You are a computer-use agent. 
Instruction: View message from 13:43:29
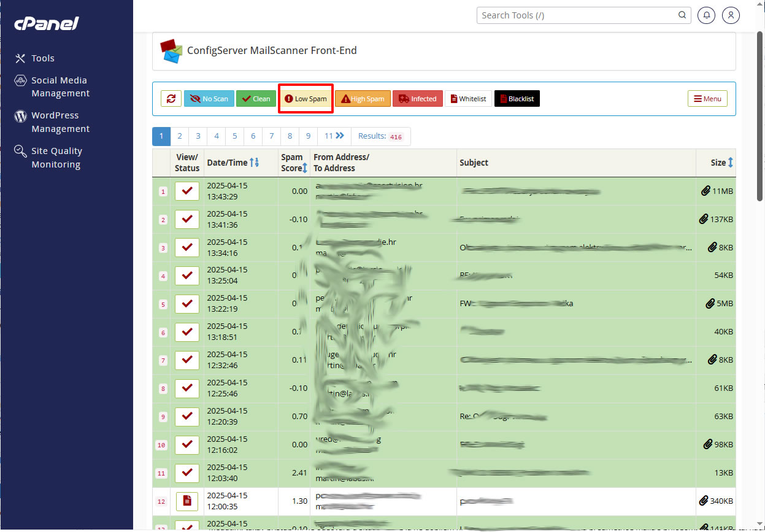(x=187, y=191)
